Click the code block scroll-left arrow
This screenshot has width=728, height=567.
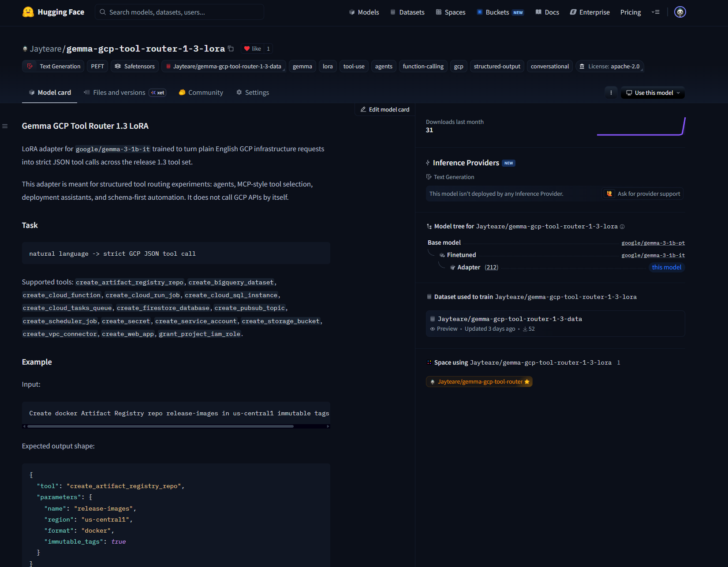[24, 426]
